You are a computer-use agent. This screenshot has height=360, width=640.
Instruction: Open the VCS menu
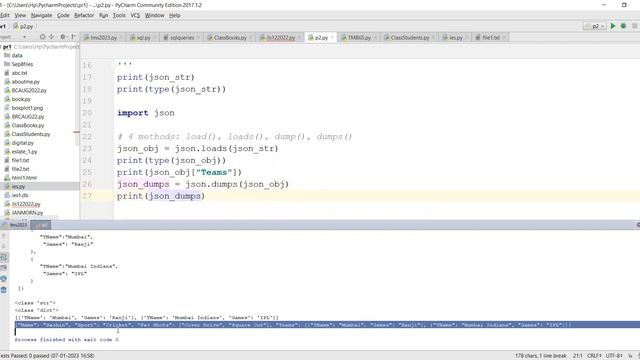click(135, 16)
